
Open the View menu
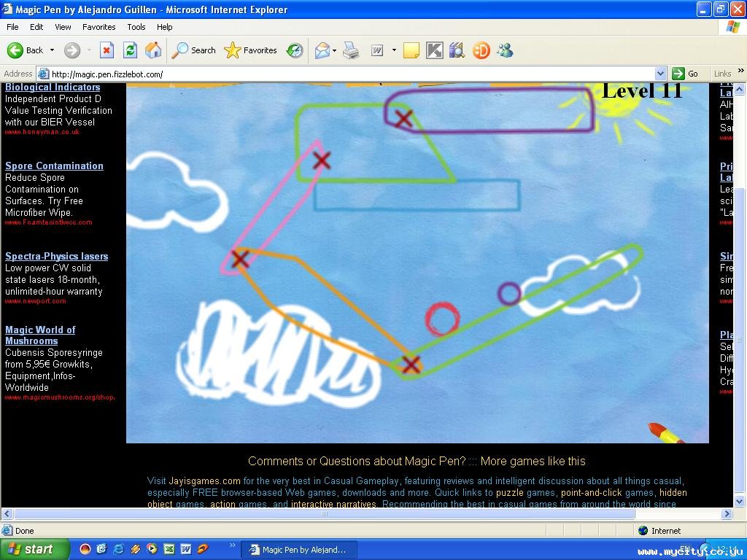point(63,27)
